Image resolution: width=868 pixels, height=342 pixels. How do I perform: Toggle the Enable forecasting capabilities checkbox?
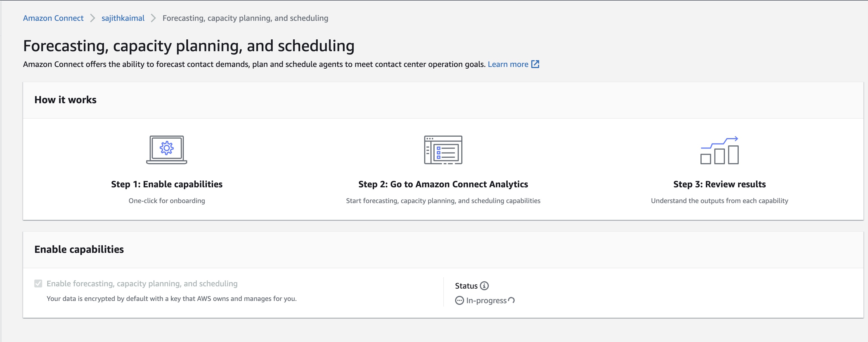click(x=38, y=284)
